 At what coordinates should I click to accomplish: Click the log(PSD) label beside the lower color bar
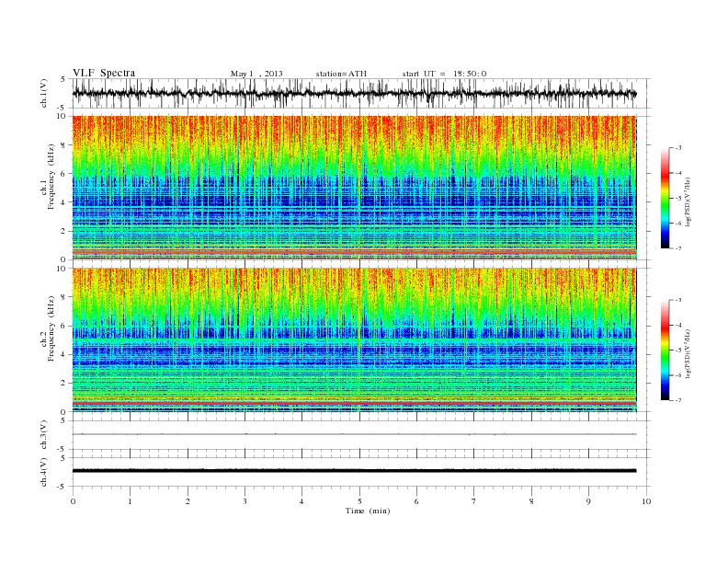tap(688, 353)
